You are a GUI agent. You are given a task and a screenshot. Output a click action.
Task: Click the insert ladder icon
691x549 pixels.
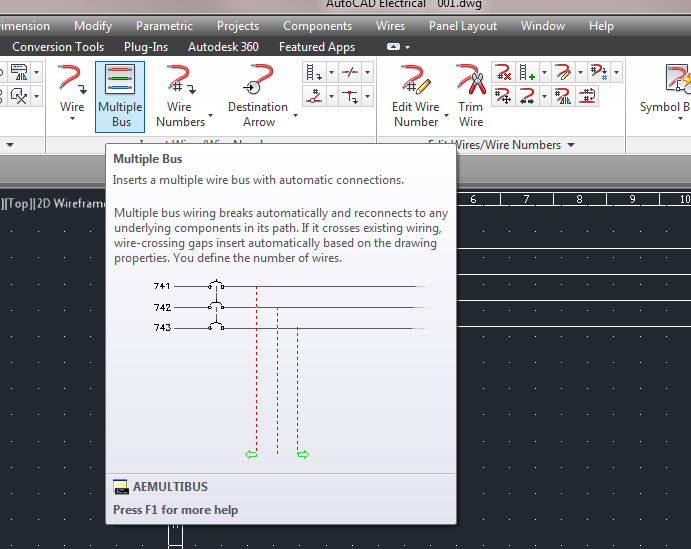[314, 72]
